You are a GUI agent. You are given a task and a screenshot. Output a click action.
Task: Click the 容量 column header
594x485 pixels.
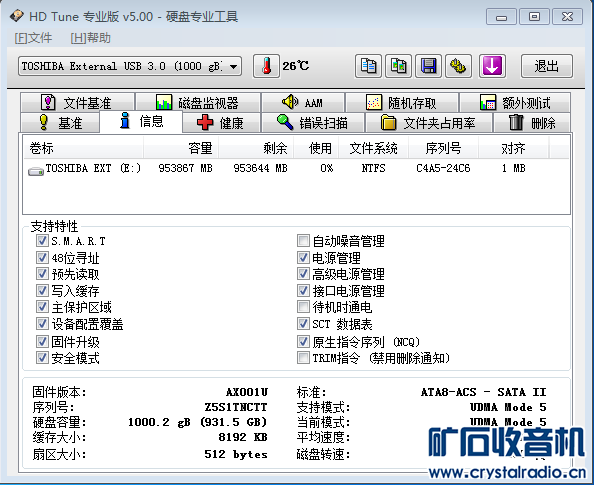click(181, 148)
